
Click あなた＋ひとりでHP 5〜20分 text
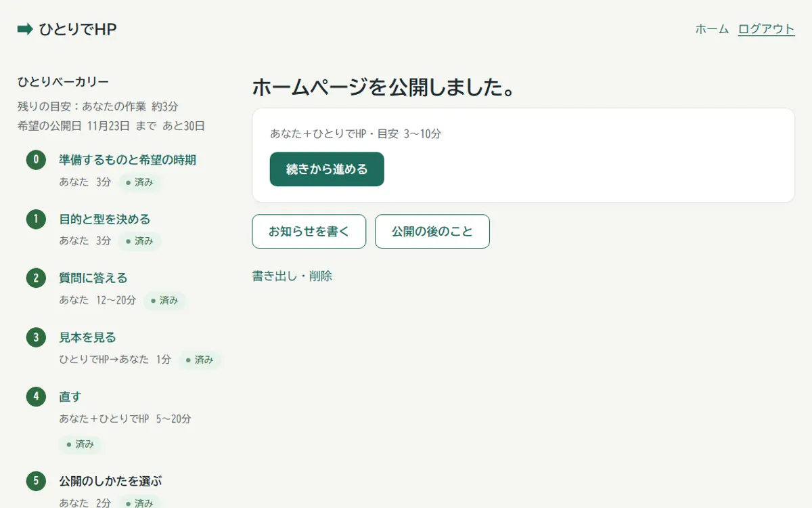point(125,419)
